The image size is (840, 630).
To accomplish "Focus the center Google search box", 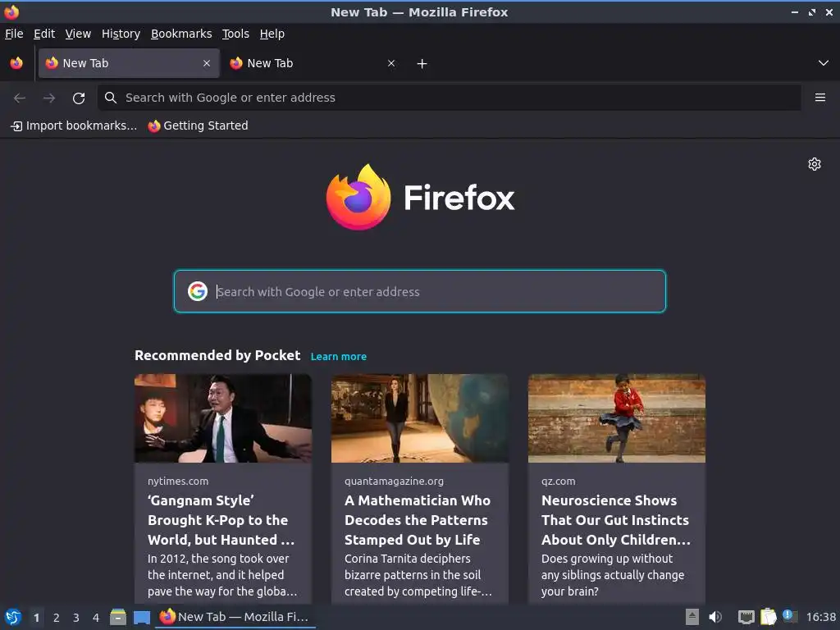I will pos(420,291).
